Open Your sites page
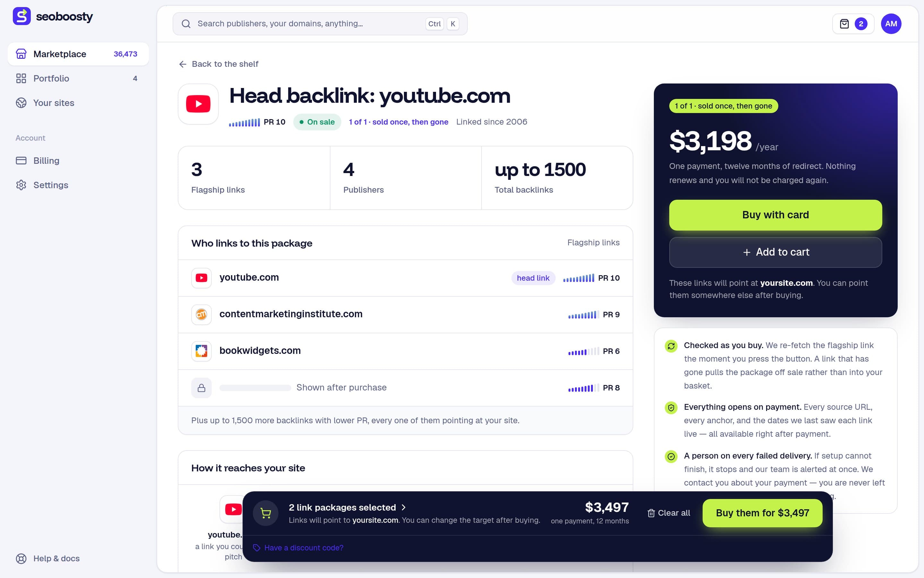 tap(78, 103)
